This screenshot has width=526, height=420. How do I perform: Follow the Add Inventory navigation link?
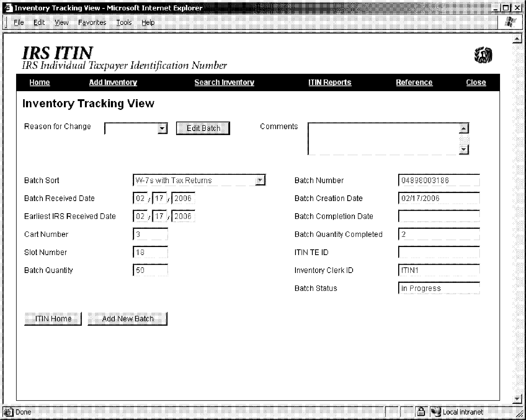click(113, 82)
